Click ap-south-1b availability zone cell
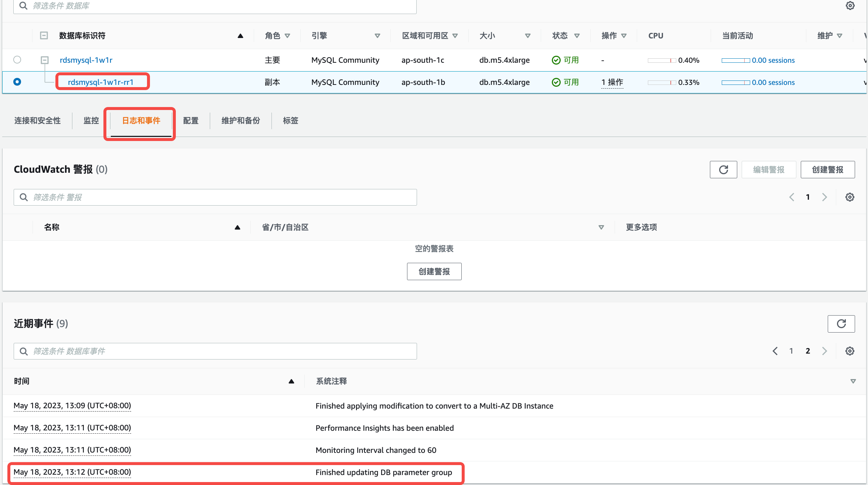 click(423, 82)
